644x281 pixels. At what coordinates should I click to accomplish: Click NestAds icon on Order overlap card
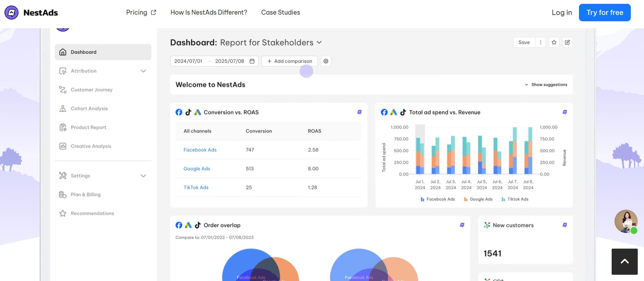coord(462,225)
